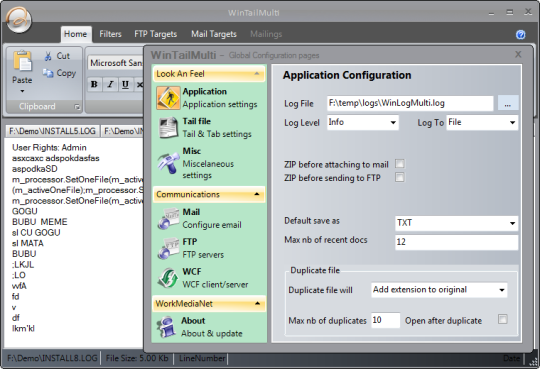
Task: Switch to the Home ribbon tab
Action: coord(75,34)
